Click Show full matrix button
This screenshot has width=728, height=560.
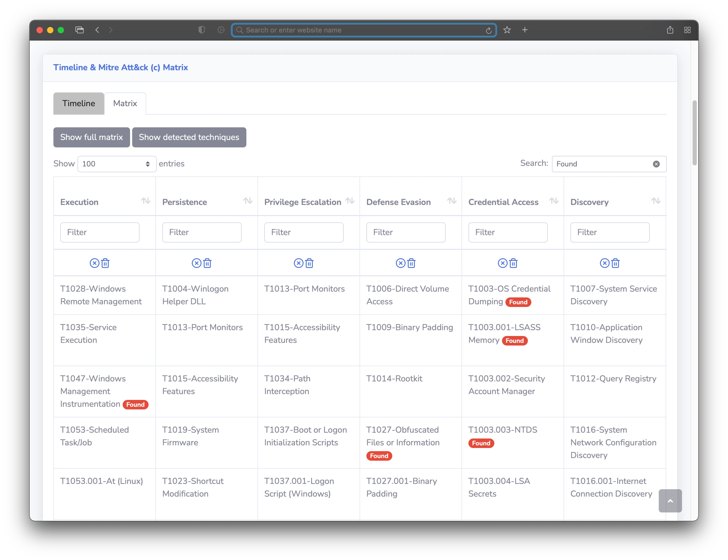[91, 137]
